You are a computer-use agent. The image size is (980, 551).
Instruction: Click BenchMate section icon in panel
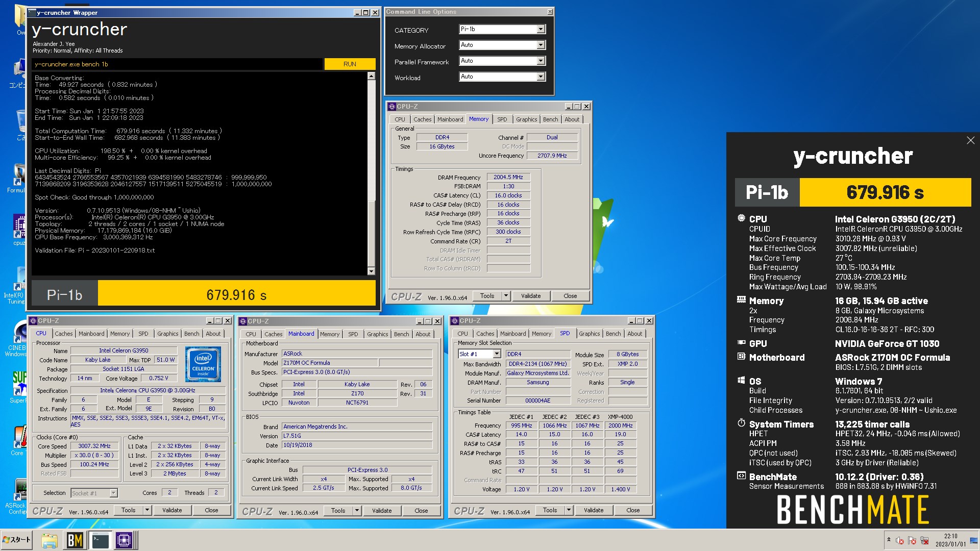coord(741,476)
